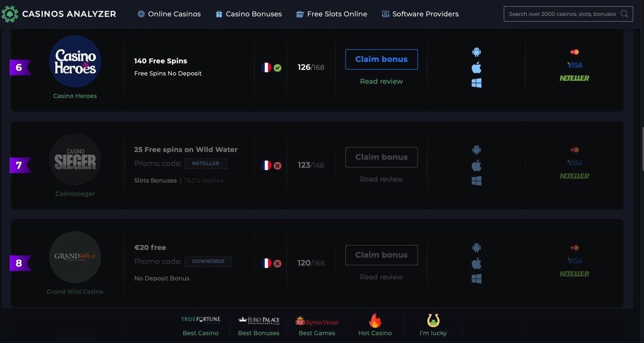The image size is (644, 343).
Task: Click Apple icon in Casinosieger row
Action: point(477,165)
